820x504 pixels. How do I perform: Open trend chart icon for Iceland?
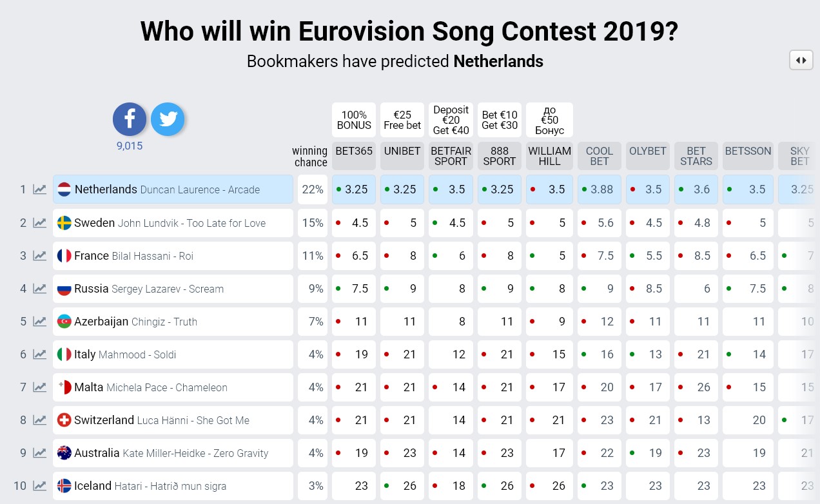(x=40, y=486)
